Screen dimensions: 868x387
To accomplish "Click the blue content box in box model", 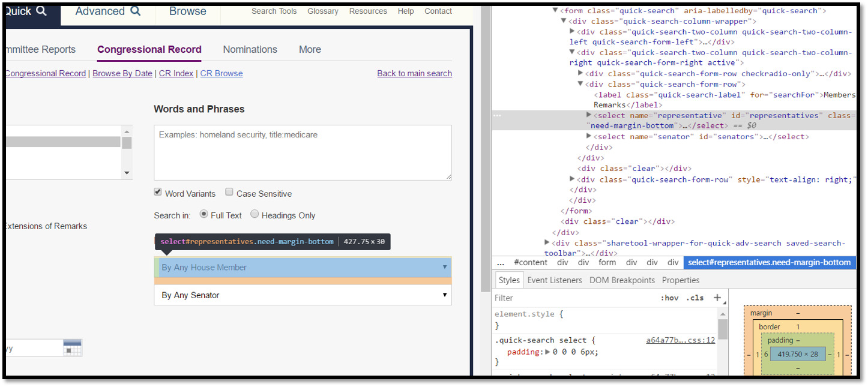I will (797, 355).
